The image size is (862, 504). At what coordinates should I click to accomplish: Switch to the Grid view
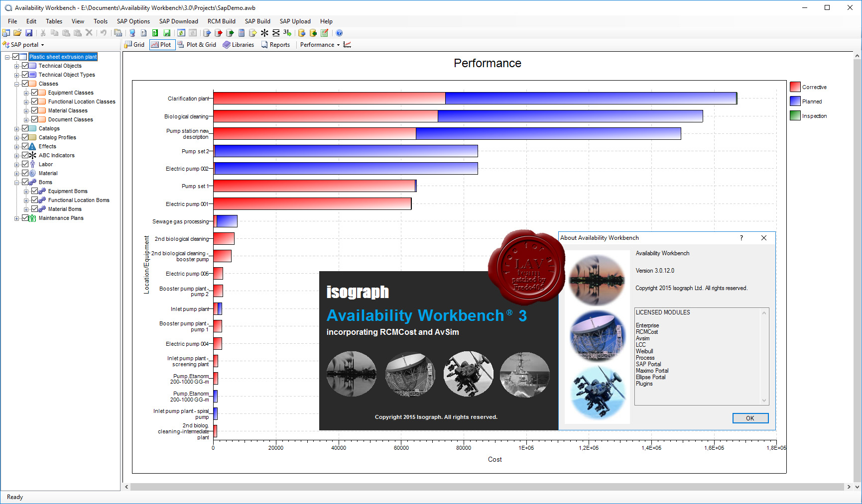[x=134, y=45]
